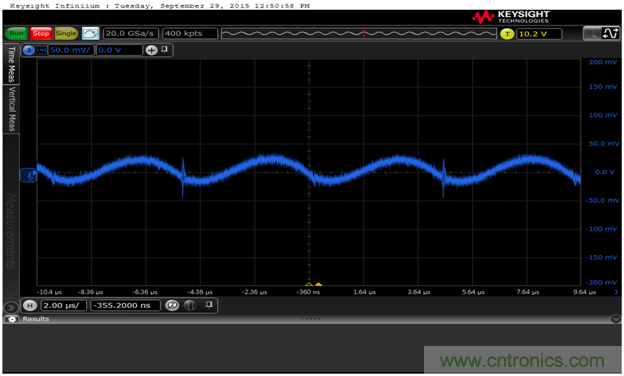Click the orange horizontal reference icon

click(x=190, y=305)
